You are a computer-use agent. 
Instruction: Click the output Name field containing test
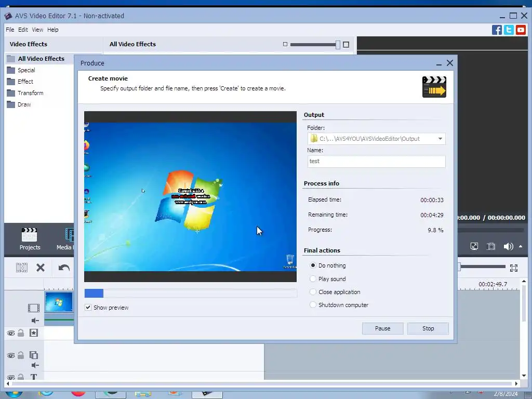(376, 162)
